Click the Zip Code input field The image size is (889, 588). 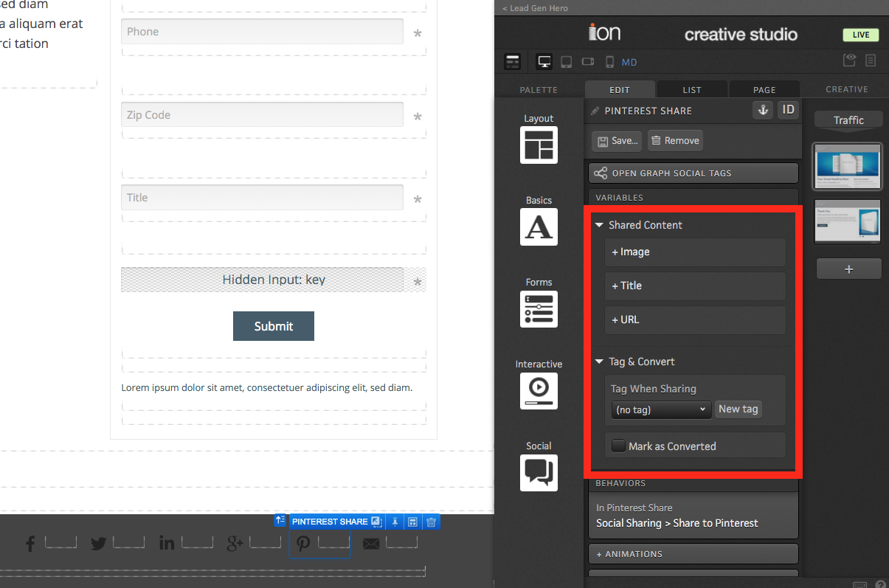[x=262, y=115]
